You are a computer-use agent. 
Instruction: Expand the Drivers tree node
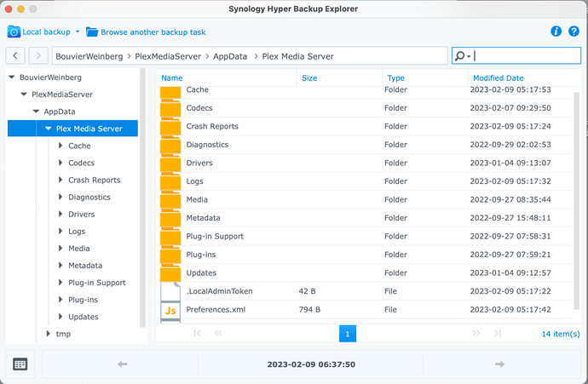61,215
